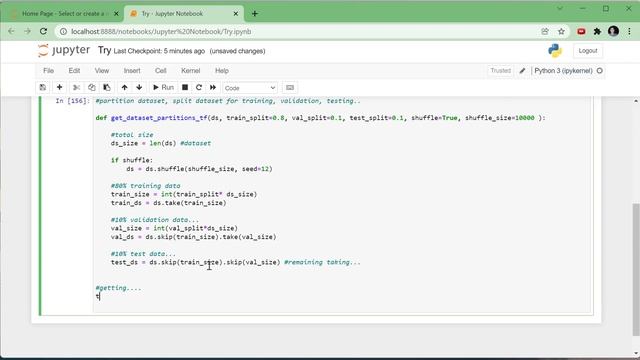640x360 pixels.
Task: Open the Edit menu
Action: [74, 71]
